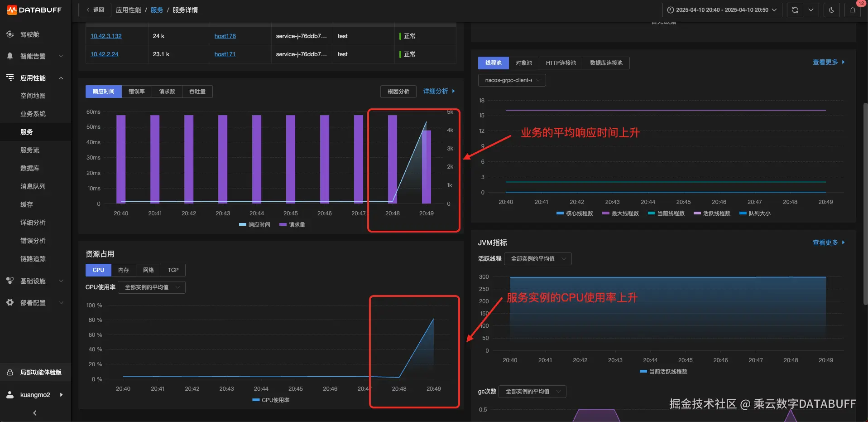Select 链路追踪 in sidebar
This screenshot has height=422, width=868.
[x=33, y=259]
